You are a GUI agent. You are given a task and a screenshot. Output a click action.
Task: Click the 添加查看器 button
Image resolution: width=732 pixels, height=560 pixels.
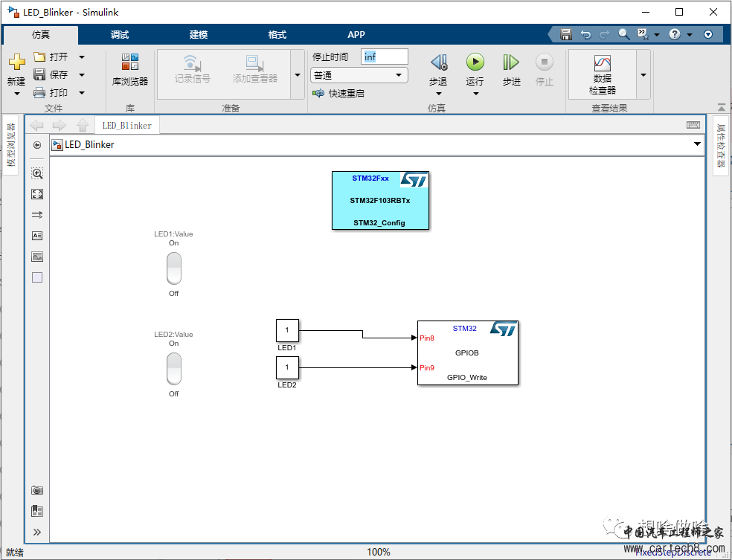tap(255, 69)
